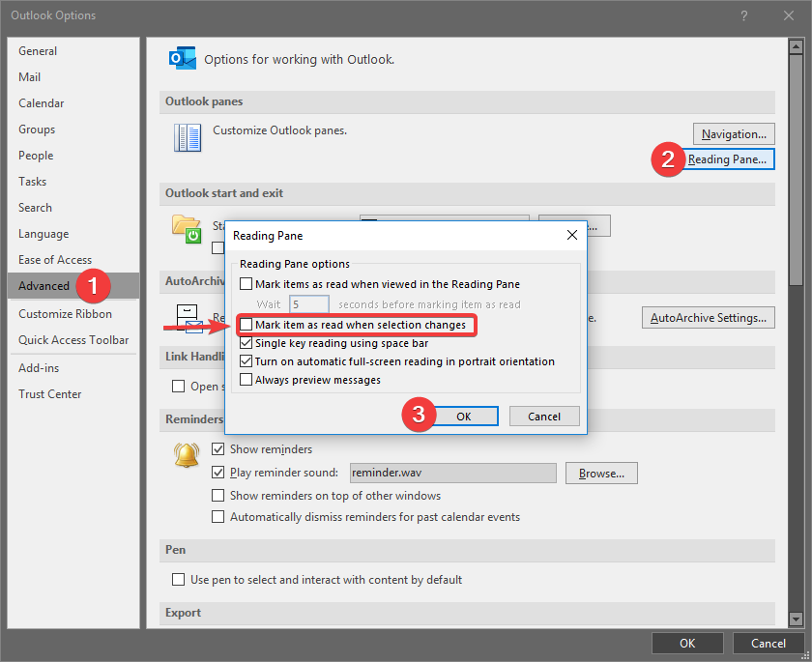This screenshot has width=812, height=662.
Task: Click OK in Outlook Options
Action: tap(687, 643)
